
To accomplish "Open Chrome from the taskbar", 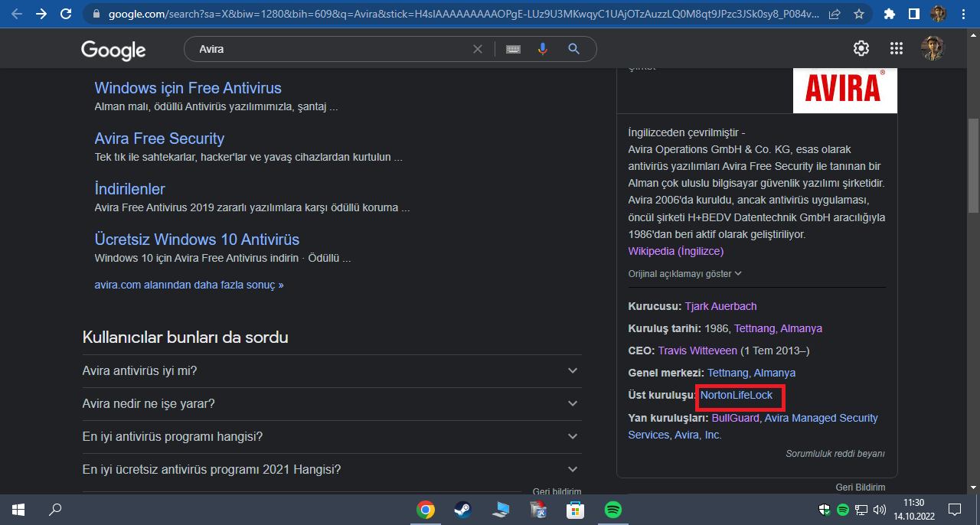I will point(426,510).
